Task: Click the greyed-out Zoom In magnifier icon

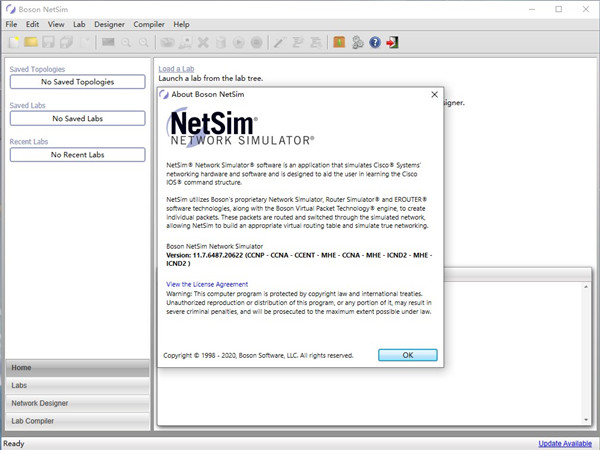Action: [x=126, y=42]
